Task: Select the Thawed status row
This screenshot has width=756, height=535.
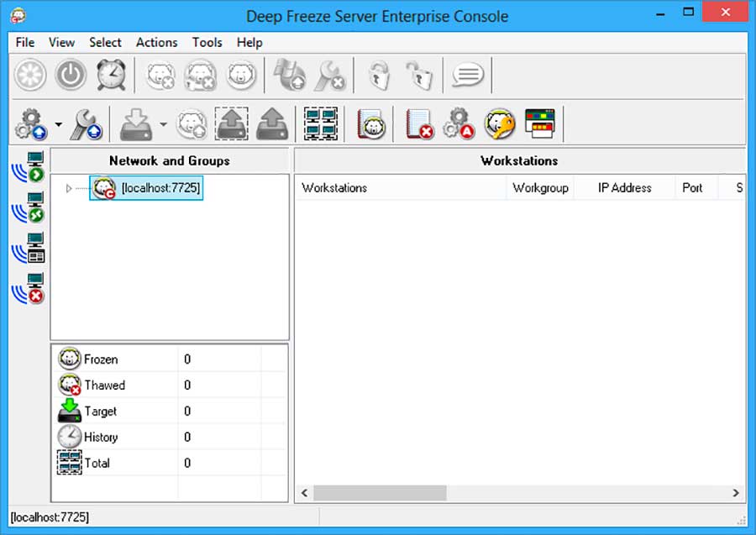Action: coord(170,386)
